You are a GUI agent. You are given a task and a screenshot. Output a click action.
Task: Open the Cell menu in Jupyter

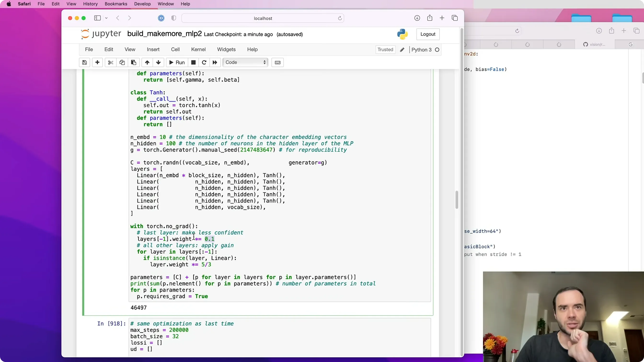pyautogui.click(x=175, y=50)
